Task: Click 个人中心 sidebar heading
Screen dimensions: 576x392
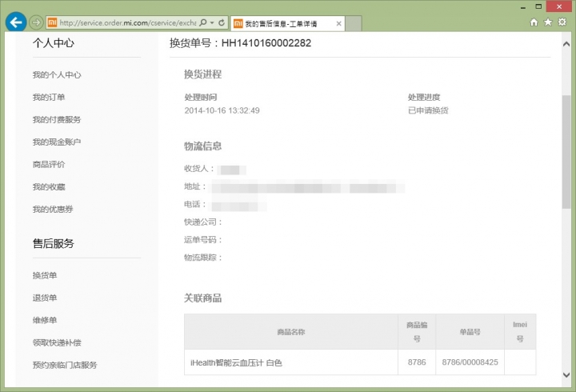Action: tap(54, 43)
